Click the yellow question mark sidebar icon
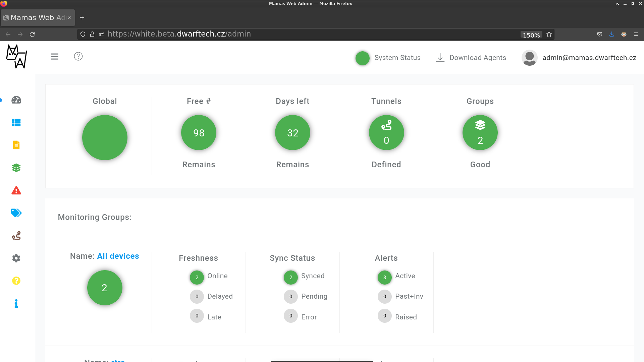Viewport: 644px width, 362px height. [16, 281]
